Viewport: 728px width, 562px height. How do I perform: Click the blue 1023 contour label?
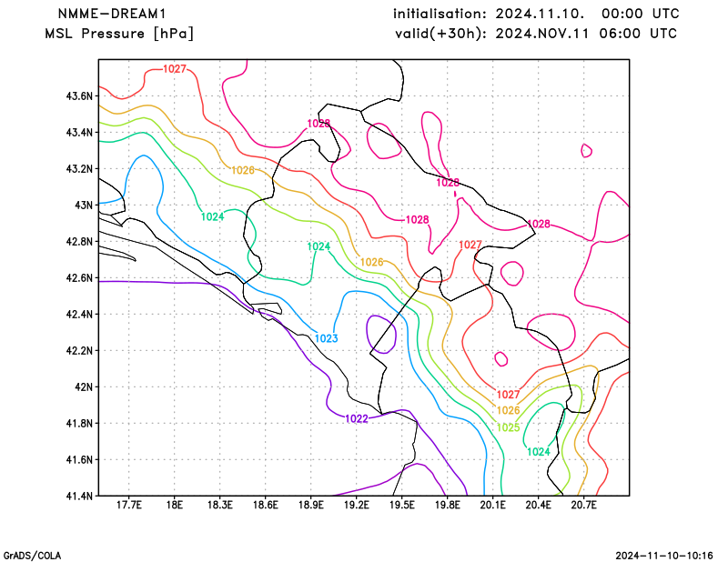[x=327, y=339]
